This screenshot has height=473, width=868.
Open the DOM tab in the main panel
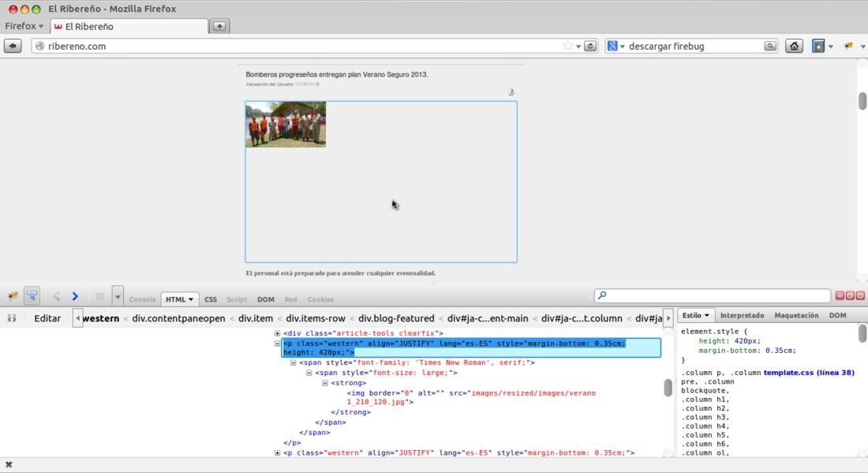266,299
